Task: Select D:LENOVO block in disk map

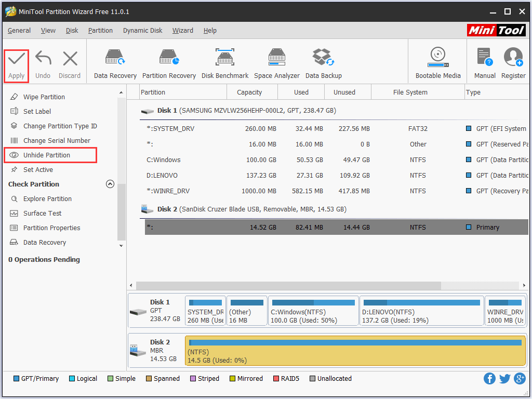Action: tap(421, 311)
